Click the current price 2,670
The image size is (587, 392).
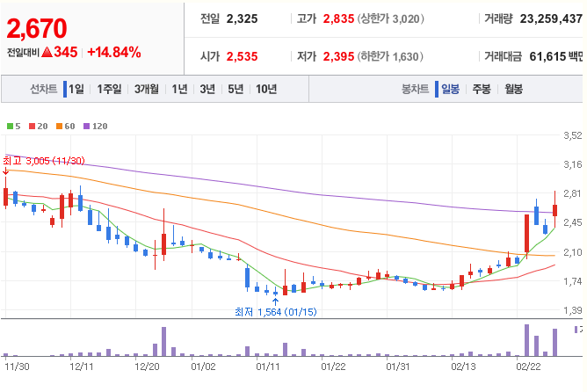[x=37, y=28]
